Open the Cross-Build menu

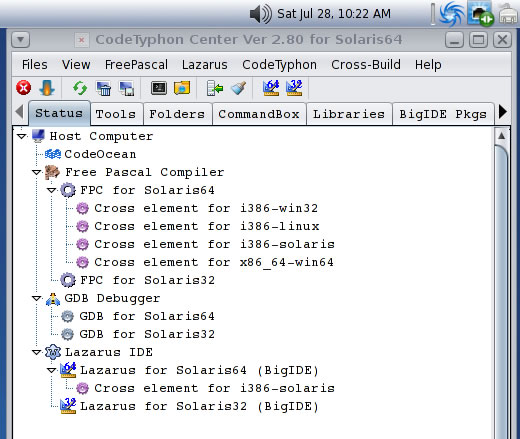pos(366,65)
